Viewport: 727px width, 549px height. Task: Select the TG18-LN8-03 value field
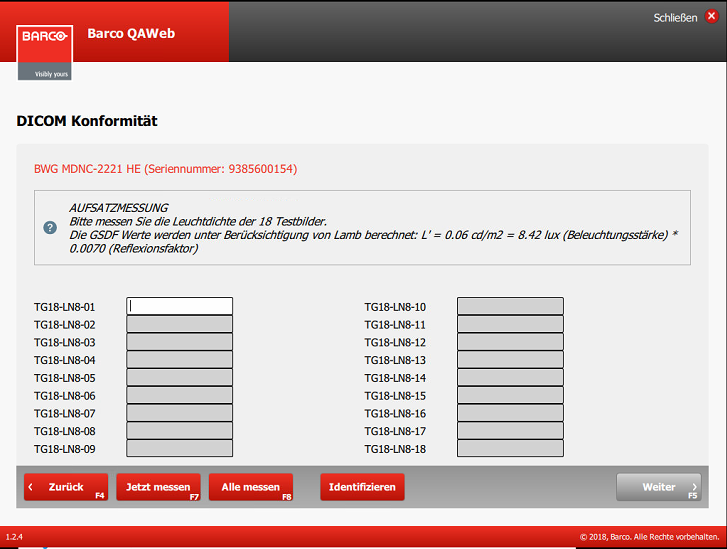click(x=179, y=342)
